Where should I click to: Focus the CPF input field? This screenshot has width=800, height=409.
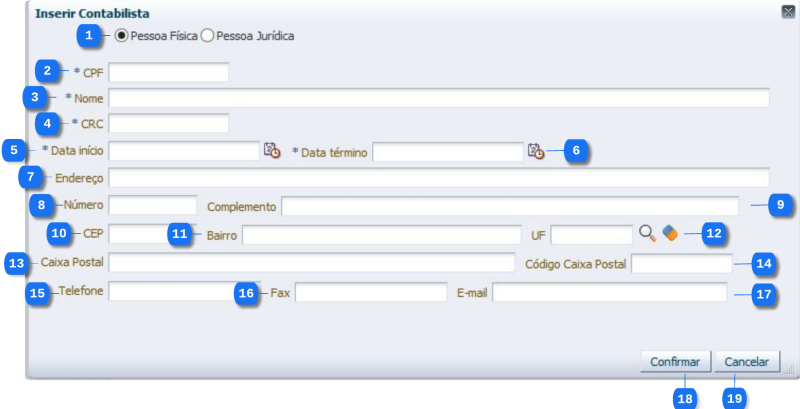tap(168, 72)
